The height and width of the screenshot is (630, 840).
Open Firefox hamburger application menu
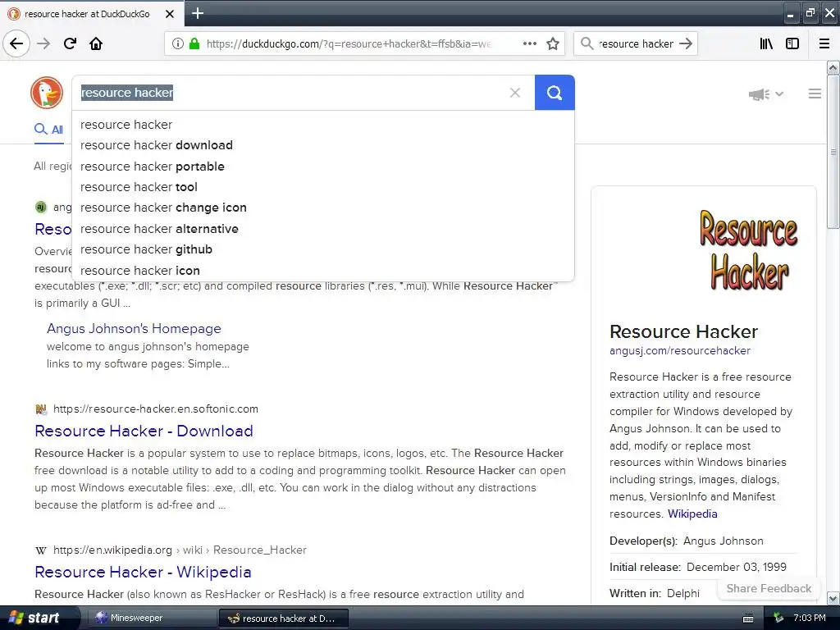[x=824, y=43]
